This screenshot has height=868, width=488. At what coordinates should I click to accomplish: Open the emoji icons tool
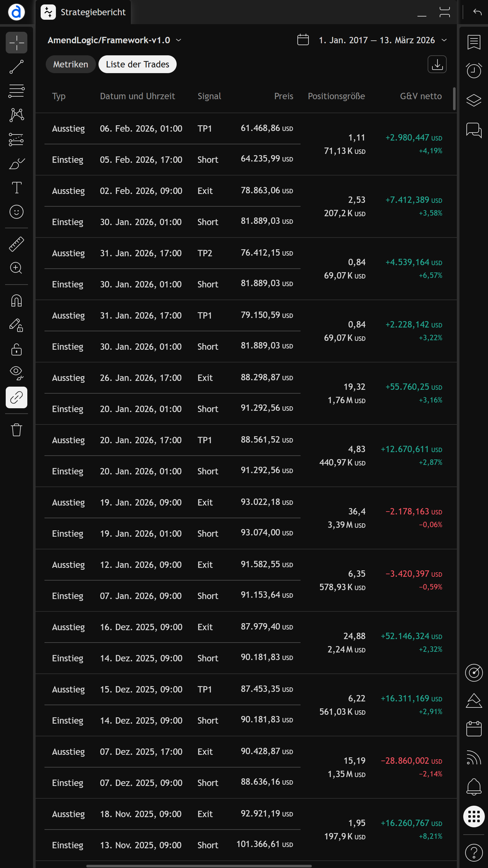(17, 212)
